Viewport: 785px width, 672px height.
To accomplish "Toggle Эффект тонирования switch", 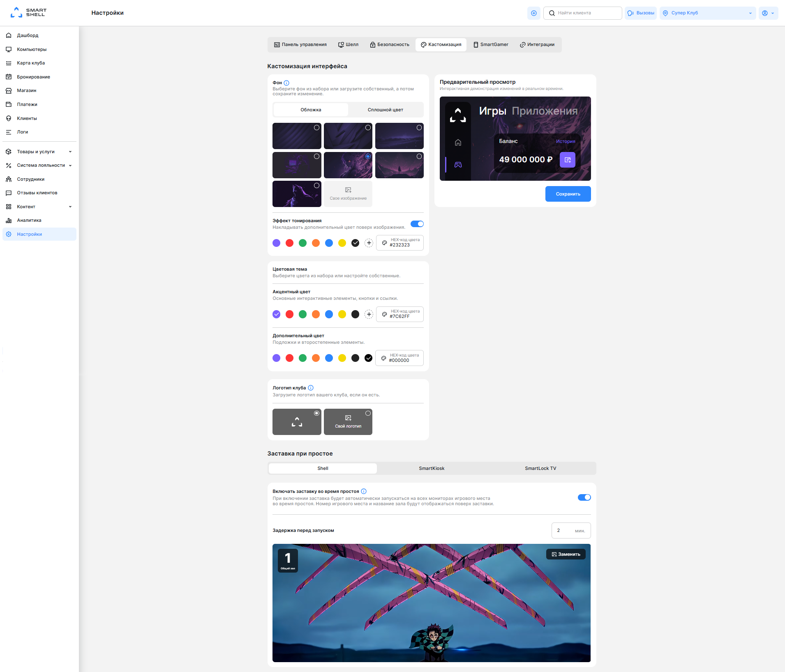I will [x=417, y=224].
